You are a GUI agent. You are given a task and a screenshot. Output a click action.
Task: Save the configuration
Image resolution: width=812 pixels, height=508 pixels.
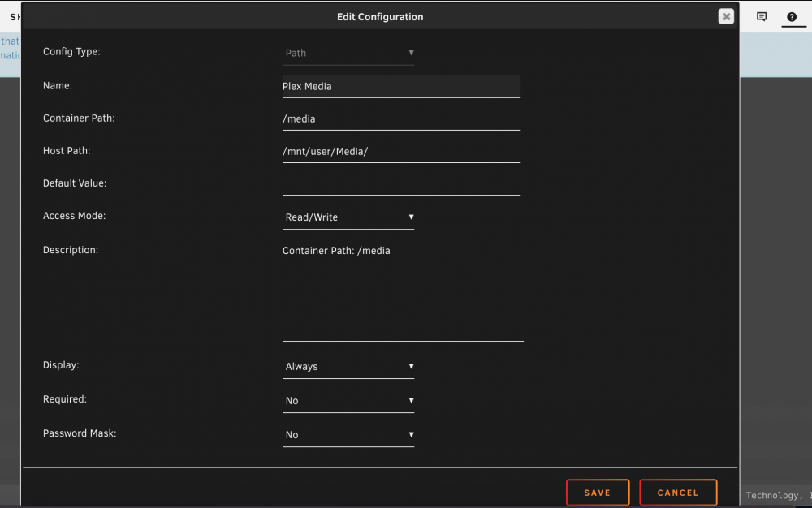(598, 493)
